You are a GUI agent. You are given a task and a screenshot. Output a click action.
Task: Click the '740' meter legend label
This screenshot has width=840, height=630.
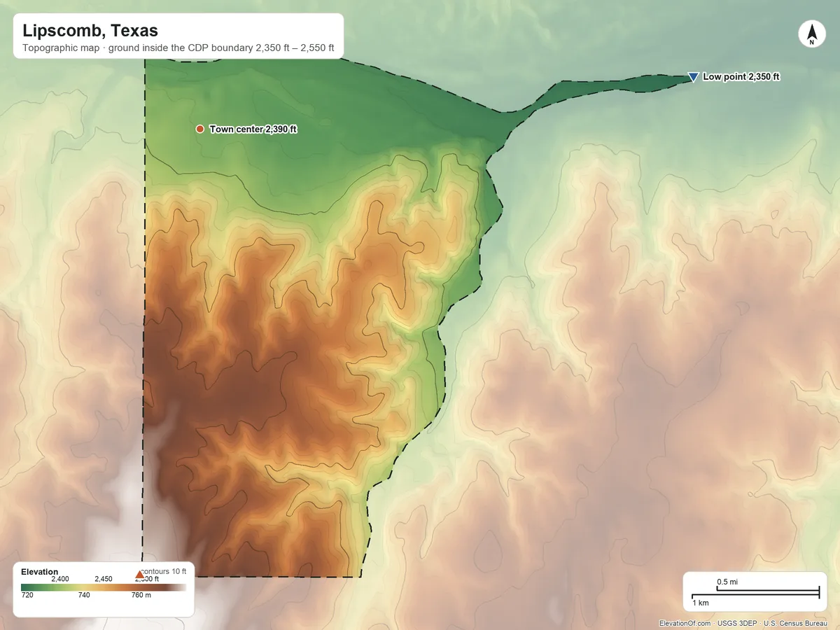point(84,596)
